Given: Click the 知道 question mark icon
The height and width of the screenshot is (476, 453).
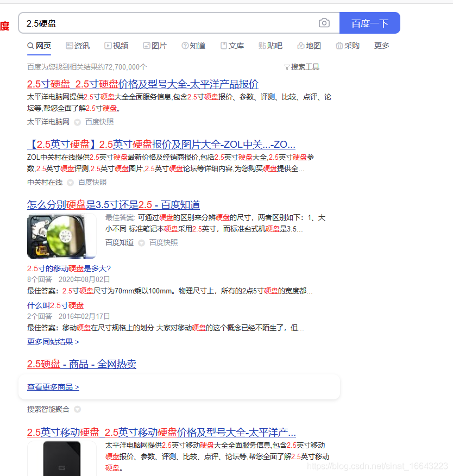Looking at the screenshot, I should (185, 46).
